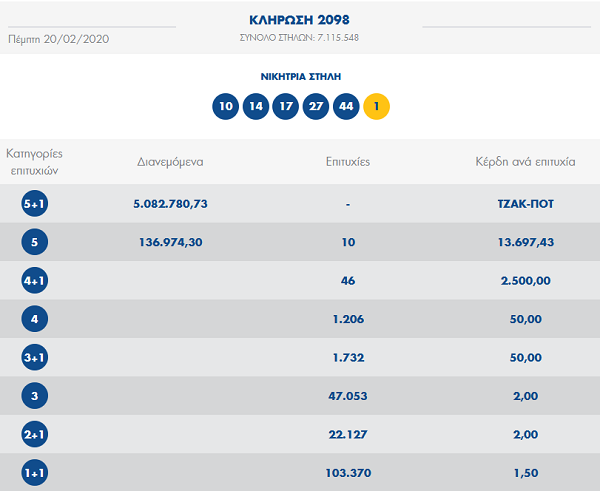Click the 5+1 category badge
The height and width of the screenshot is (491, 600).
35,204
